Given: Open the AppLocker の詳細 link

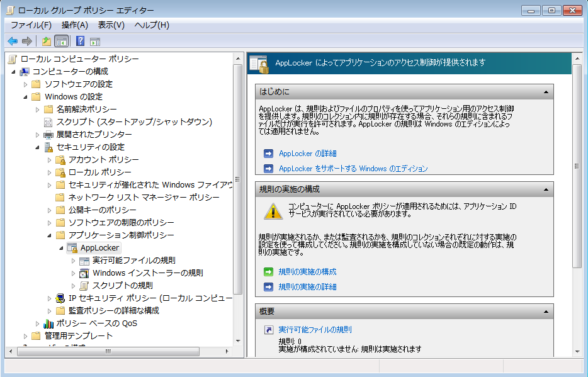Looking at the screenshot, I should pos(307,154).
